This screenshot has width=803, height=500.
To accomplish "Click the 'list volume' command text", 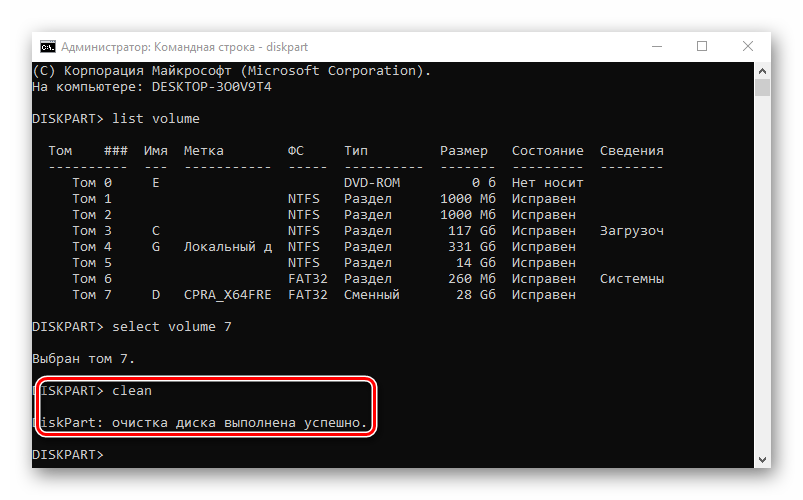I will [x=156, y=119].
